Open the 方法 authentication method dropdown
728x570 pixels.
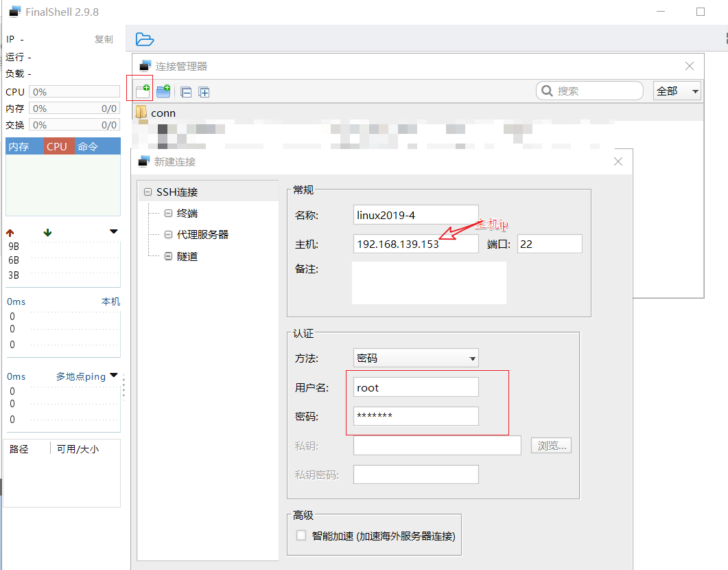click(x=416, y=358)
